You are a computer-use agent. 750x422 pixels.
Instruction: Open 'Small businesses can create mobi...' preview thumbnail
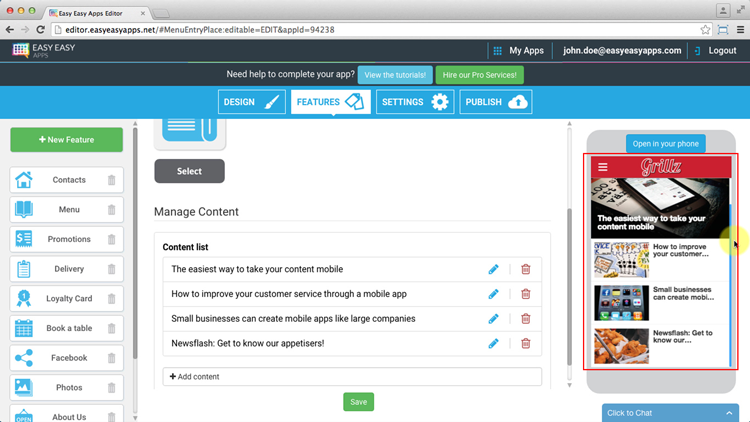click(621, 303)
